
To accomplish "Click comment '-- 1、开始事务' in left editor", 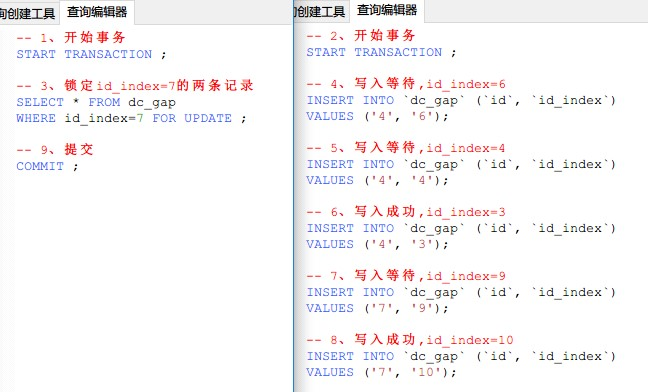I will pos(71,38).
